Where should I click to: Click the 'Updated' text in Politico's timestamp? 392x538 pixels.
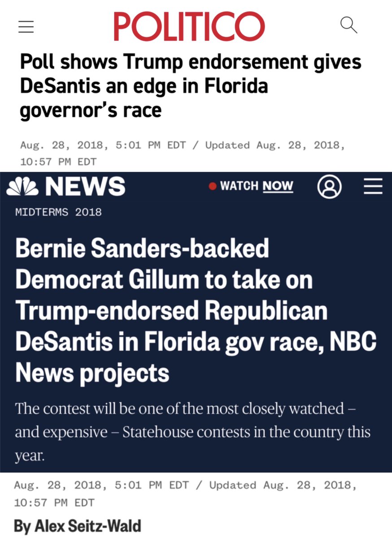227,145
